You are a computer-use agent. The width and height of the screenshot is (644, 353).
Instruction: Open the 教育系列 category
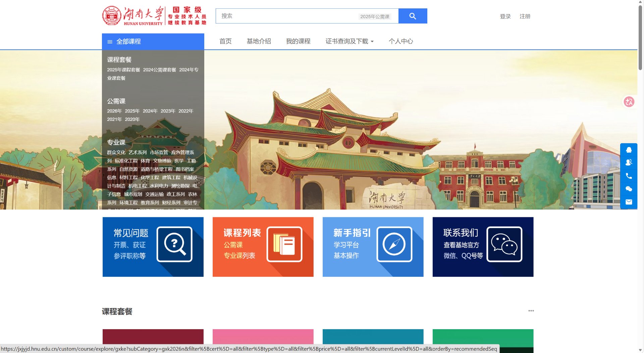[x=150, y=203]
